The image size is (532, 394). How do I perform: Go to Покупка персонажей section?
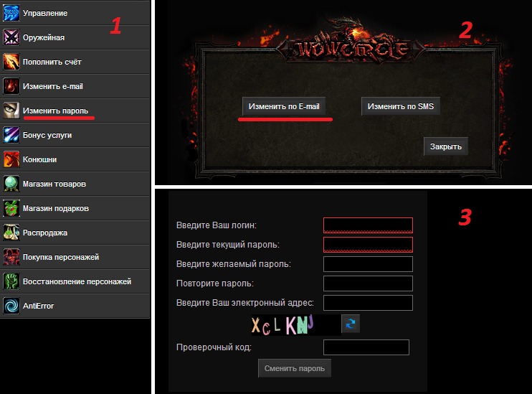(x=61, y=257)
